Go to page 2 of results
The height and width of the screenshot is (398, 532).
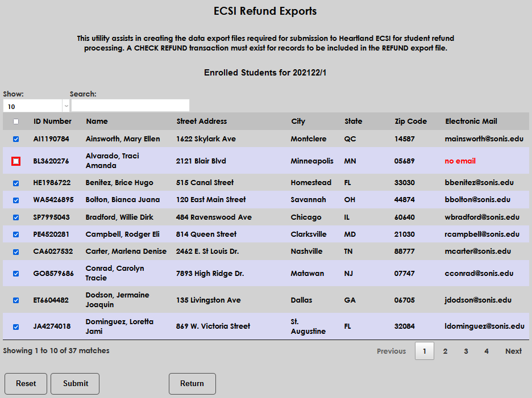point(445,351)
